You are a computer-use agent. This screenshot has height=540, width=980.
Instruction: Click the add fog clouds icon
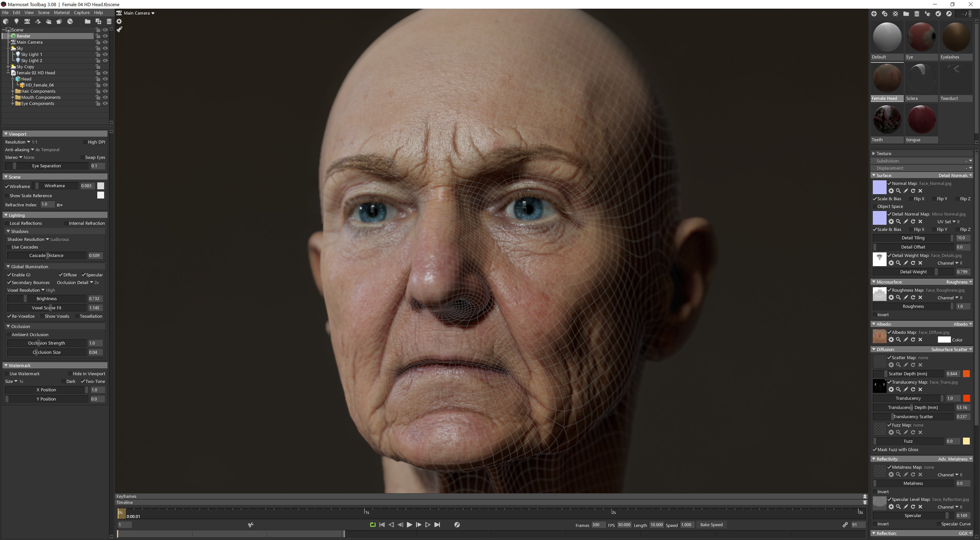click(x=48, y=22)
